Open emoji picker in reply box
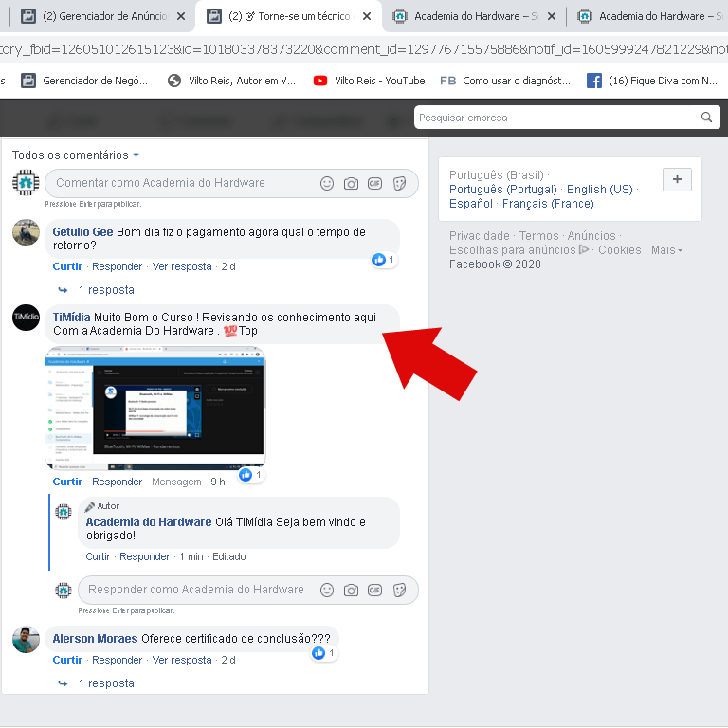This screenshot has width=728, height=728. tap(327, 591)
